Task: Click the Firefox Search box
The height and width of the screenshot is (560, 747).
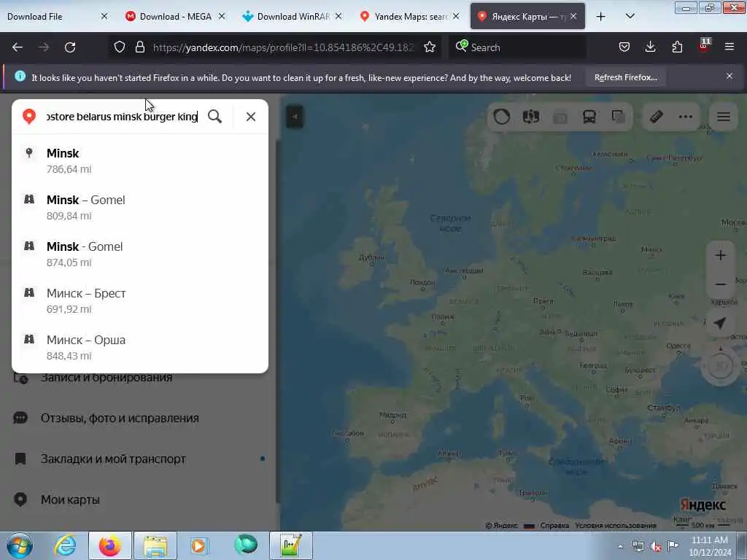Action: click(518, 47)
